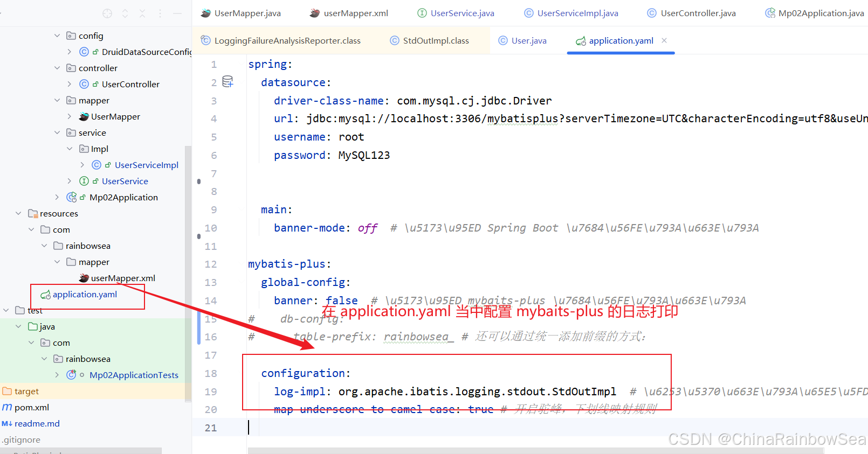Click the Mp02ApplicationTests class icon
This screenshot has height=454, width=868.
click(x=71, y=375)
